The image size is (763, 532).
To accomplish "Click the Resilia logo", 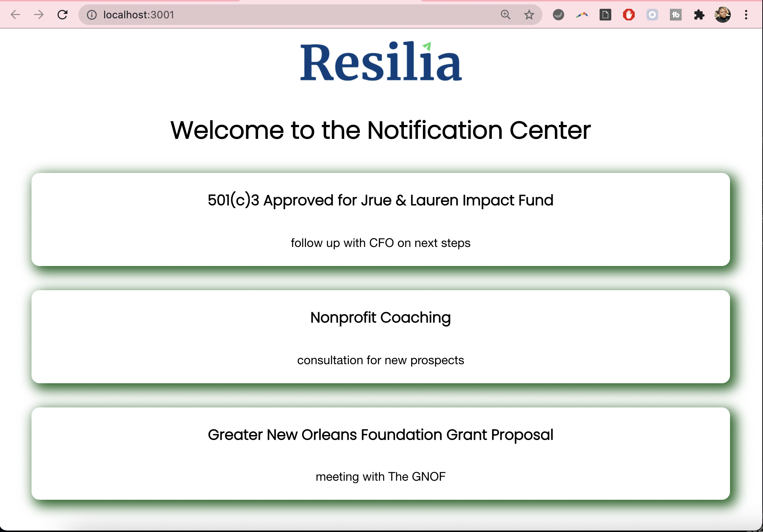I will (381, 62).
